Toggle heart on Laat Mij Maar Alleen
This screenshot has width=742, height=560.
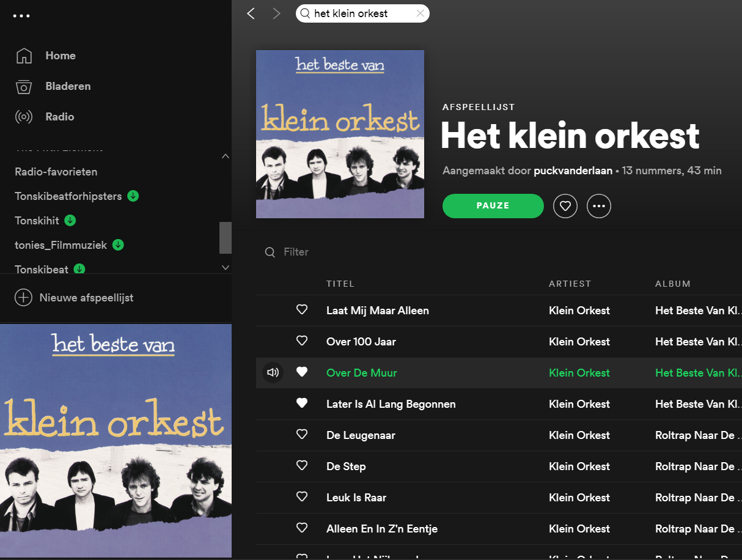coord(302,310)
